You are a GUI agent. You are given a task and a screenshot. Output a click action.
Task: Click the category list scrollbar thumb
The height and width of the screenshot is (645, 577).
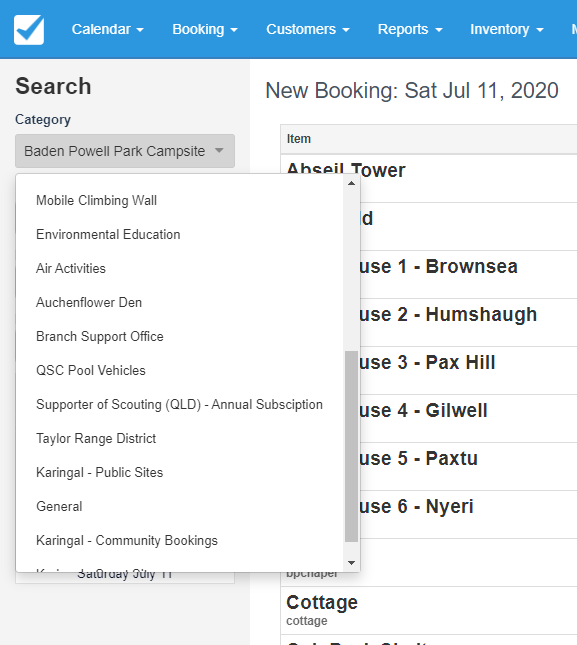point(351,446)
